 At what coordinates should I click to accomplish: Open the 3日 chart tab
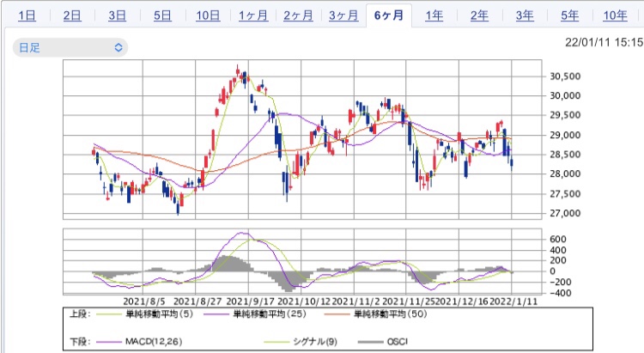(x=117, y=15)
